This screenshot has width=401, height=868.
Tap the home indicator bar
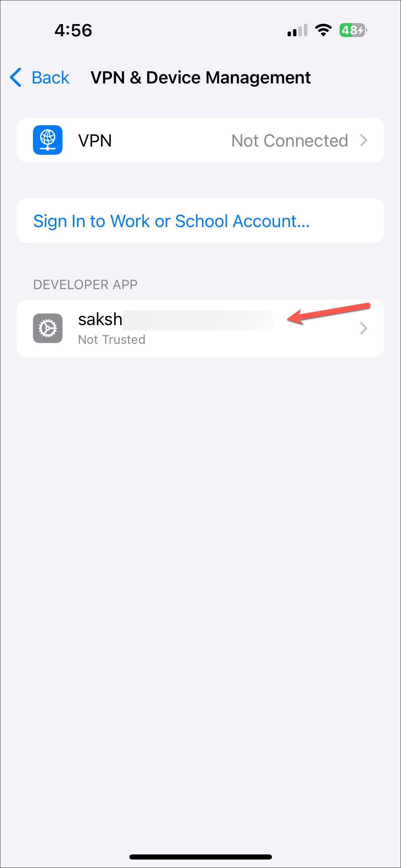pos(200,857)
